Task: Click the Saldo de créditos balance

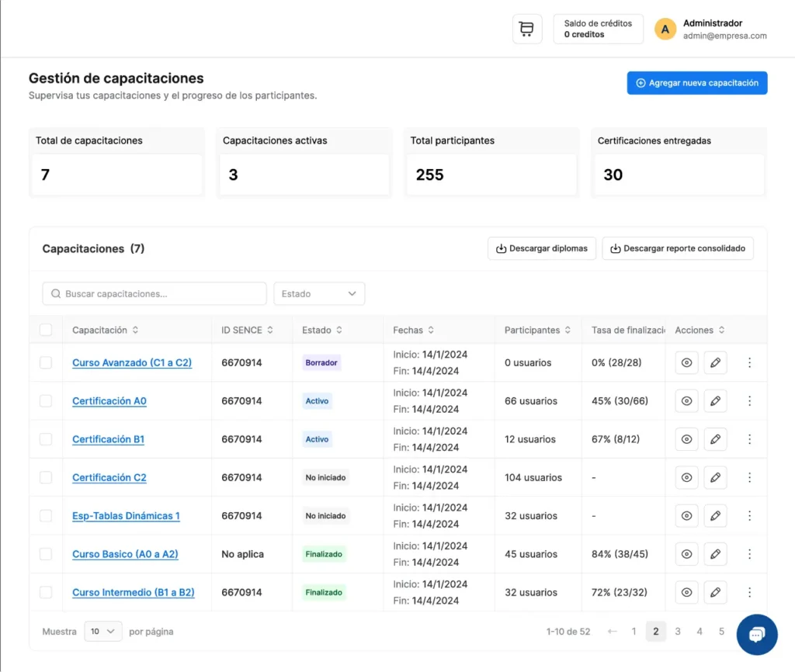Action: pos(597,29)
